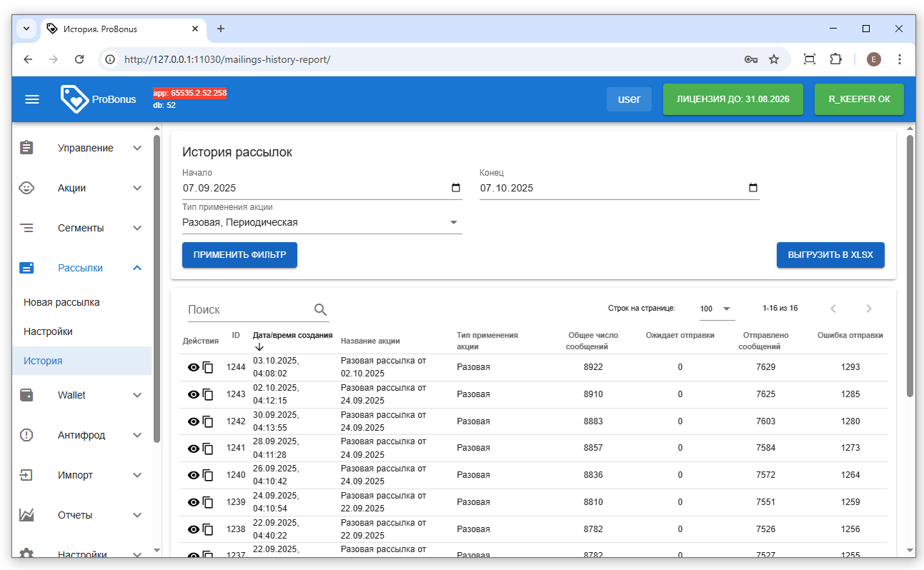Image resolution: width=924 pixels, height=570 pixels.
Task: Click the search magnifier icon
Action: (x=320, y=309)
